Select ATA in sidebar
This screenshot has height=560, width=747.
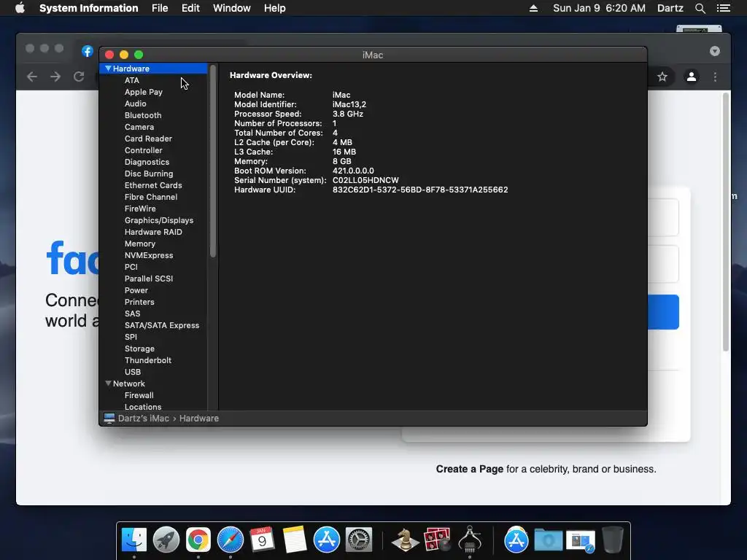coord(132,80)
